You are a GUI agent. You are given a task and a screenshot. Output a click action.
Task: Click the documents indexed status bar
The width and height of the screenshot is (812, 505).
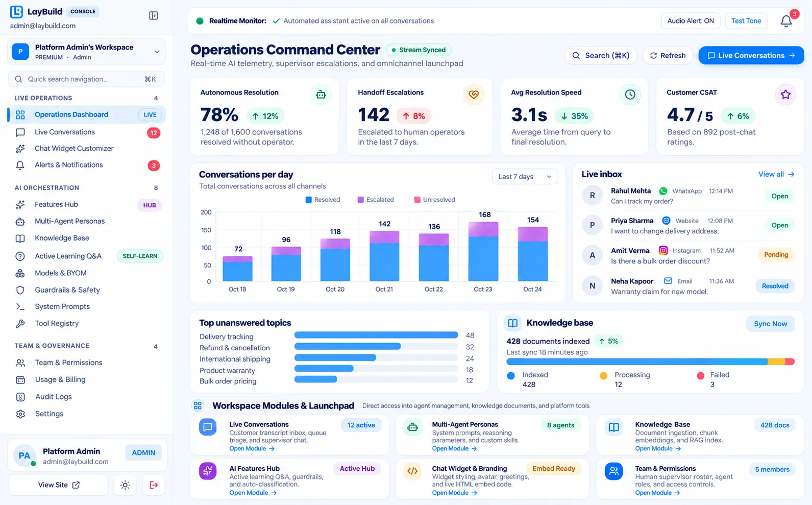pos(650,362)
